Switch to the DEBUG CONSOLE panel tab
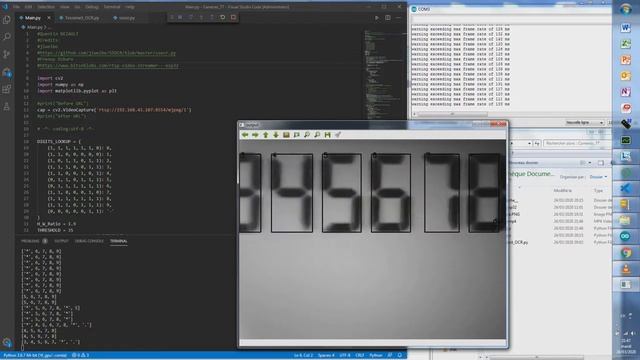The height and width of the screenshot is (360, 640). (89, 241)
